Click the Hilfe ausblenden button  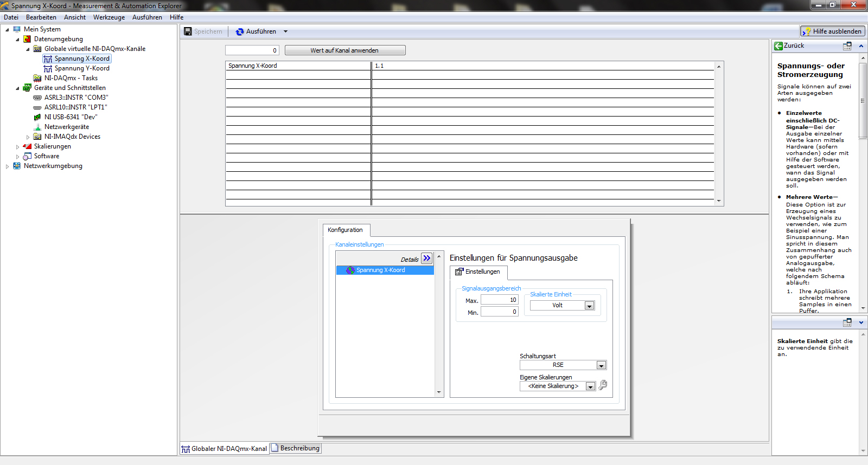click(x=833, y=31)
